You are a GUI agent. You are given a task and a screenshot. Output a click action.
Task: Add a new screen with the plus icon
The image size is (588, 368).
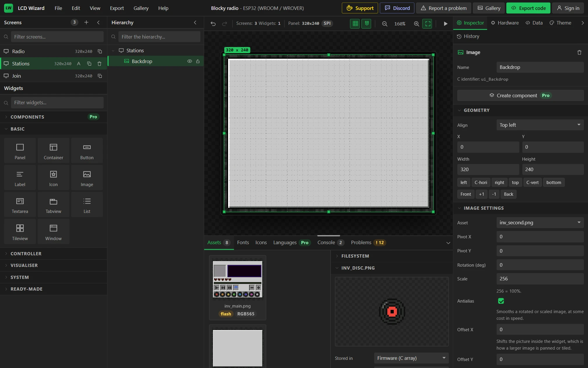[86, 22]
